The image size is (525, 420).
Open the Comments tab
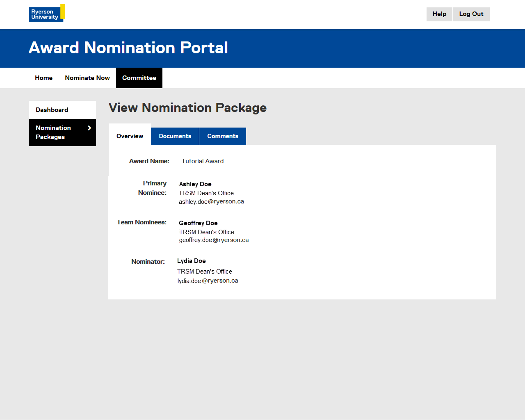point(223,136)
